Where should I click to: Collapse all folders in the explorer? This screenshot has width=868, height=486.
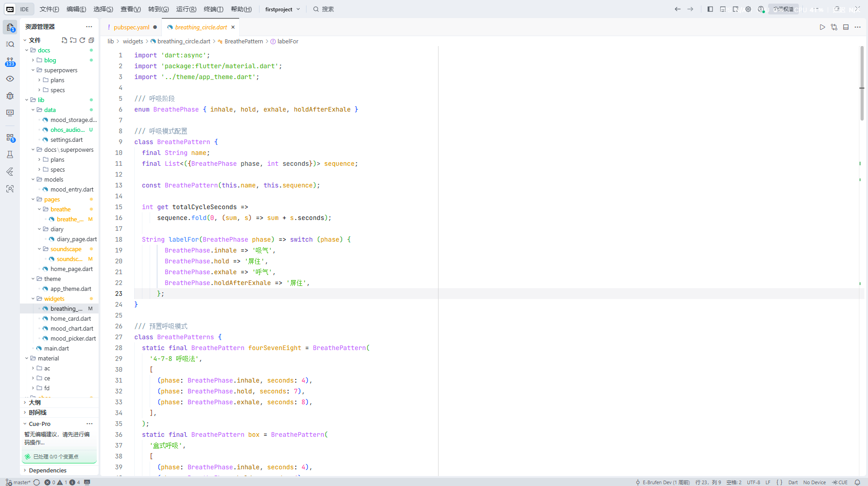[x=91, y=40]
